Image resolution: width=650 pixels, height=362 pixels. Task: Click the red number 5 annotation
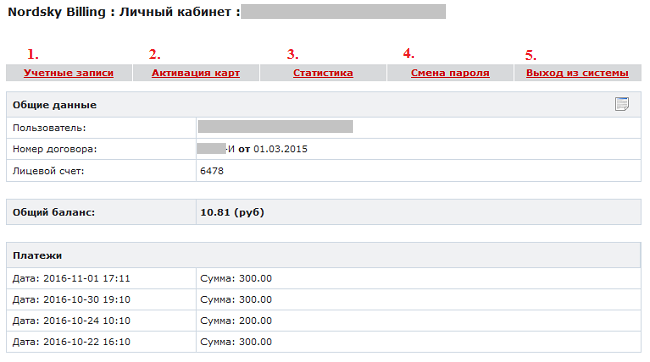tap(531, 55)
